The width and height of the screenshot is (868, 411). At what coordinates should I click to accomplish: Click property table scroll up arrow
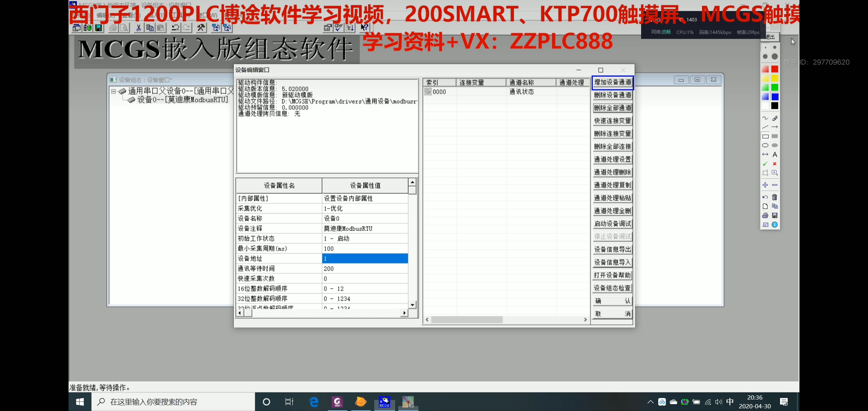pyautogui.click(x=412, y=182)
